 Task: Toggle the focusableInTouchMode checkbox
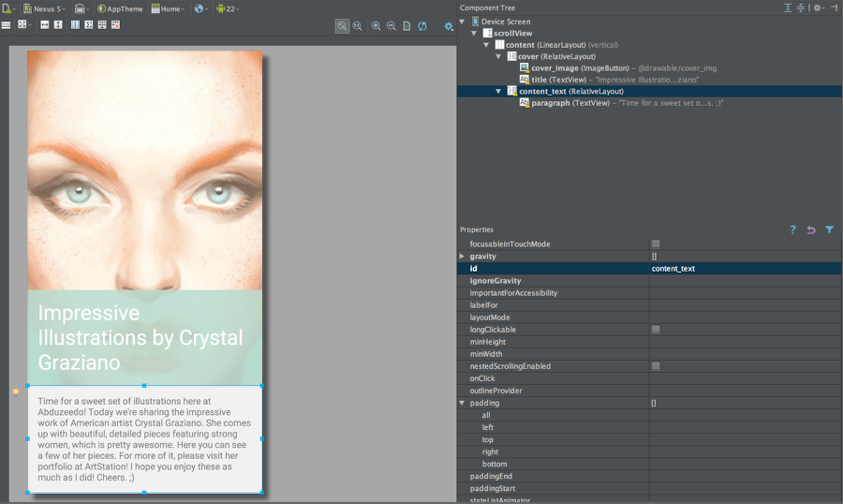[x=656, y=245]
